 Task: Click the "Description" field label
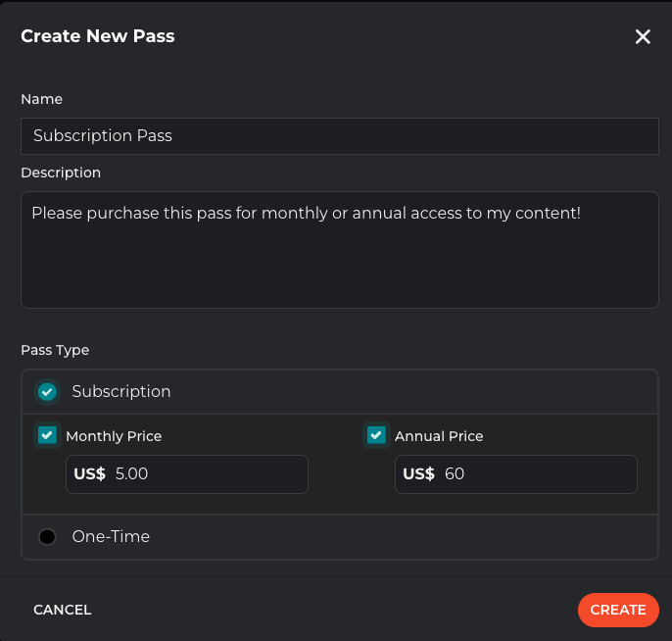coord(61,173)
